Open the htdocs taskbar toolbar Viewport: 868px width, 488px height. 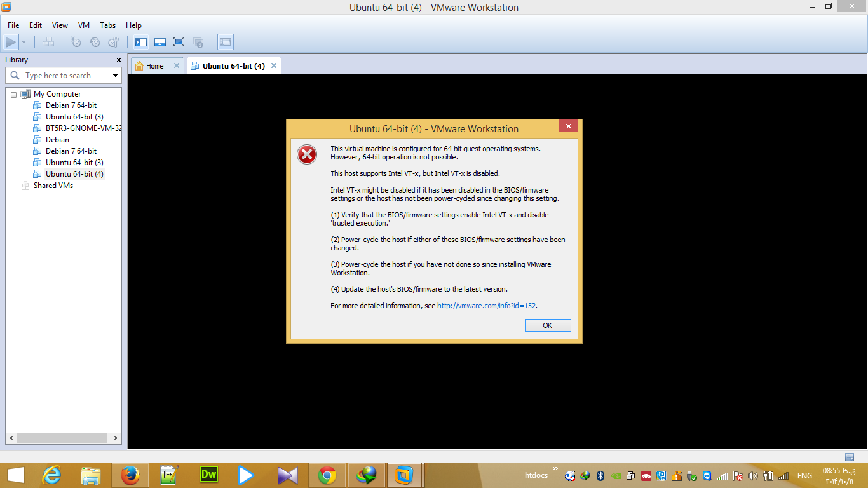536,475
